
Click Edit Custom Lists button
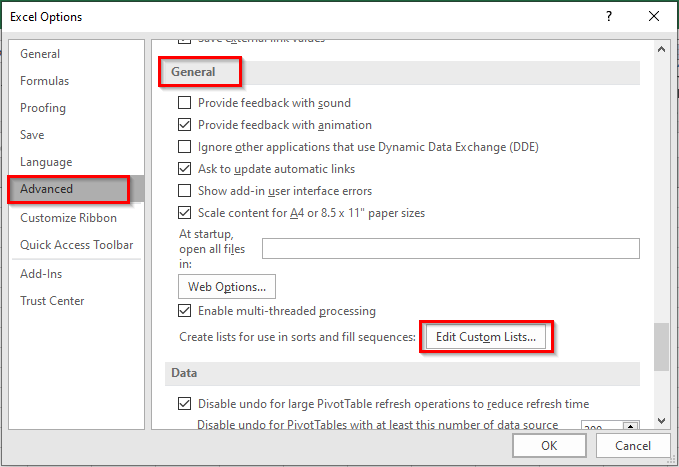pos(486,337)
